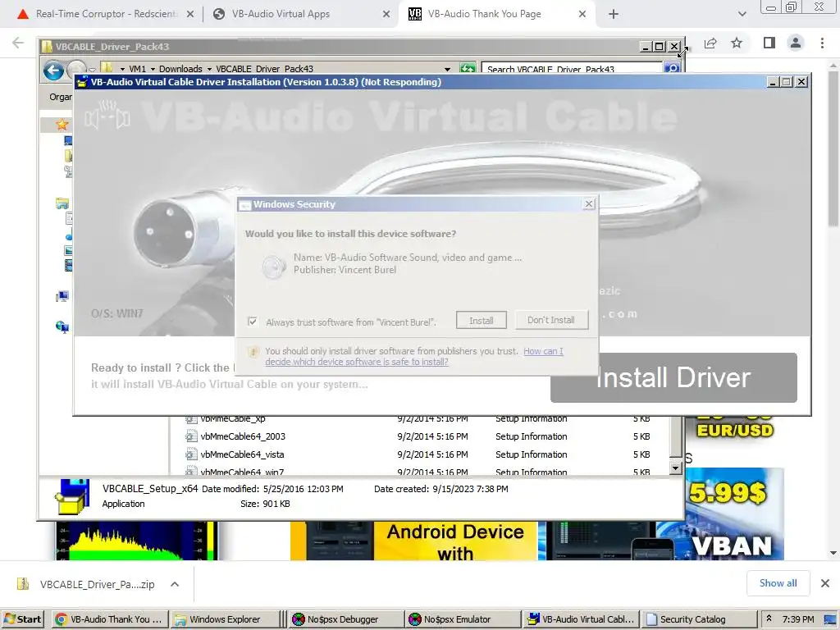Close the VB-Audio Virtual Apps tab

(x=386, y=14)
